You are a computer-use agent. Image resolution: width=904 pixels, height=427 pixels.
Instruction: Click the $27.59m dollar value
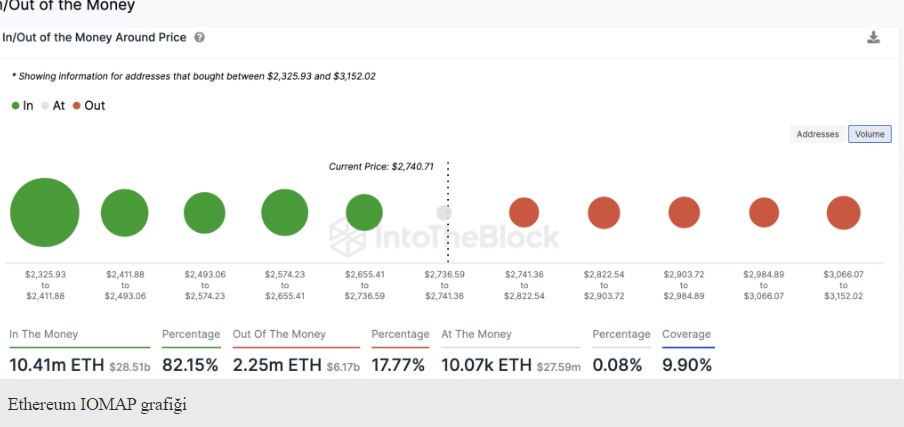point(559,366)
